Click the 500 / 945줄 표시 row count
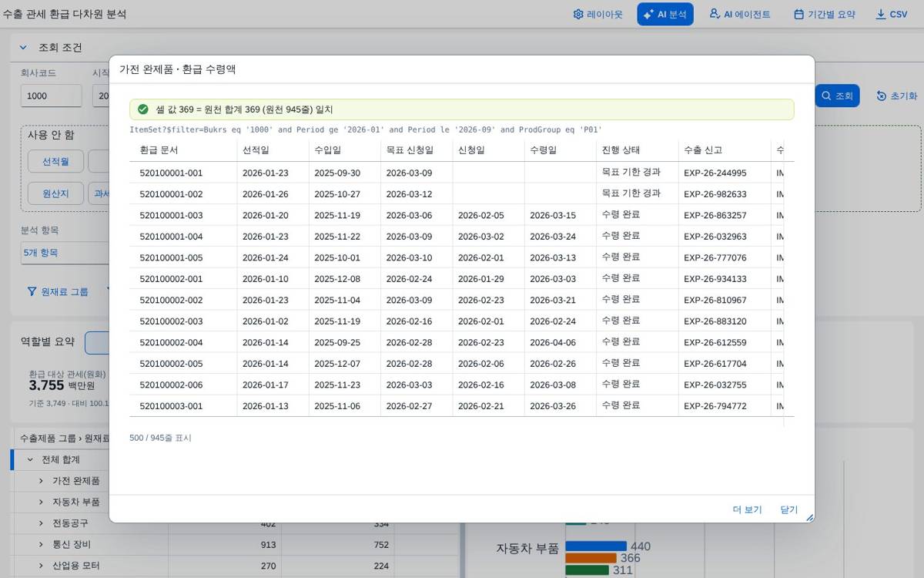This screenshot has height=578, width=924. 160,438
